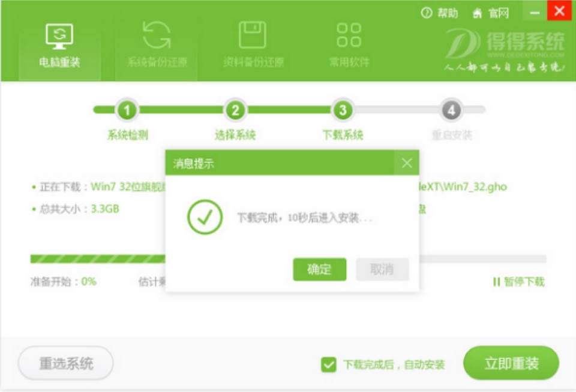The image size is (576, 392).
Task: Click the 重启安装 step label
Action: point(451,135)
